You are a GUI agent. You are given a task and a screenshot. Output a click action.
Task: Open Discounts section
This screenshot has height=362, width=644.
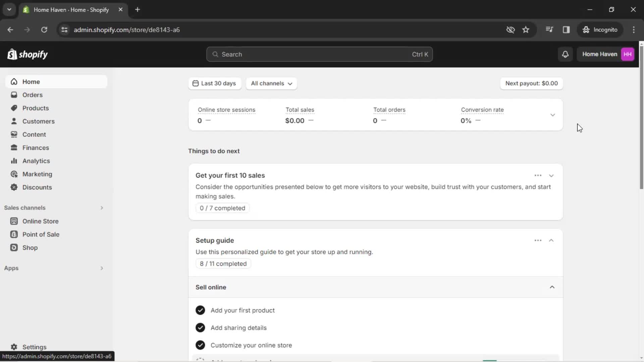(x=37, y=187)
